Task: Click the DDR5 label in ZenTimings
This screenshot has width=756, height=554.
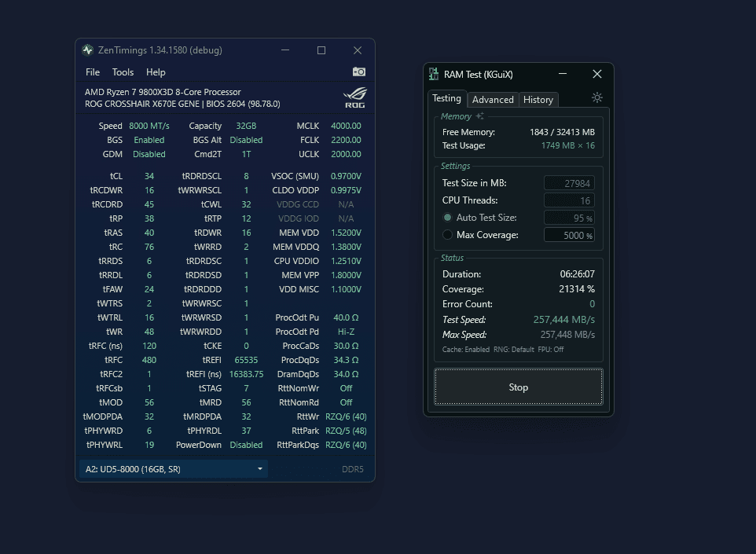Action: click(352, 469)
